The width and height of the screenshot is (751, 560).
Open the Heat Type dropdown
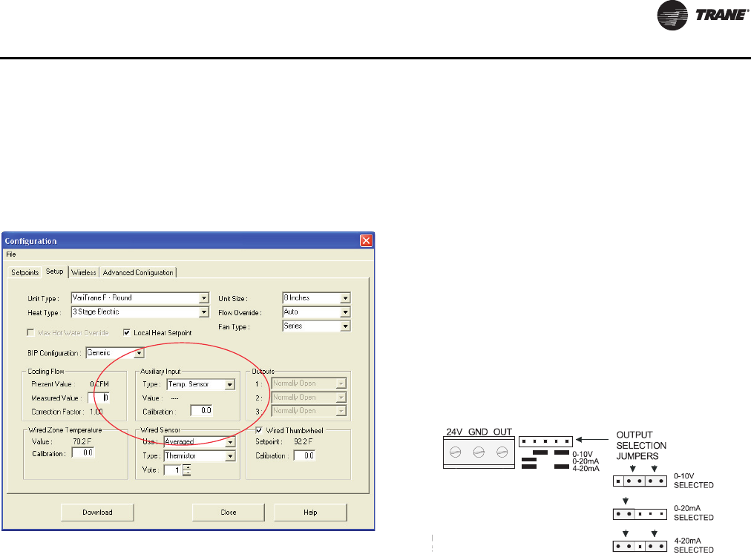click(x=203, y=312)
